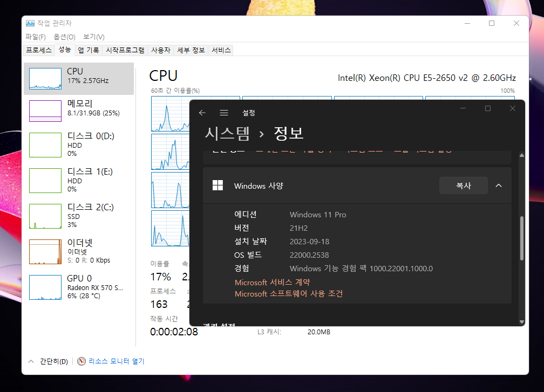Switch to the 시작프로그램 tab
This screenshot has height=392, width=544.
point(125,50)
